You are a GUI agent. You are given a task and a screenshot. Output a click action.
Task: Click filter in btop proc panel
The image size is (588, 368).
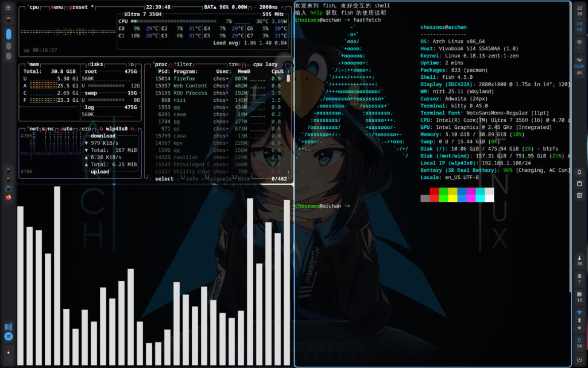183,64
